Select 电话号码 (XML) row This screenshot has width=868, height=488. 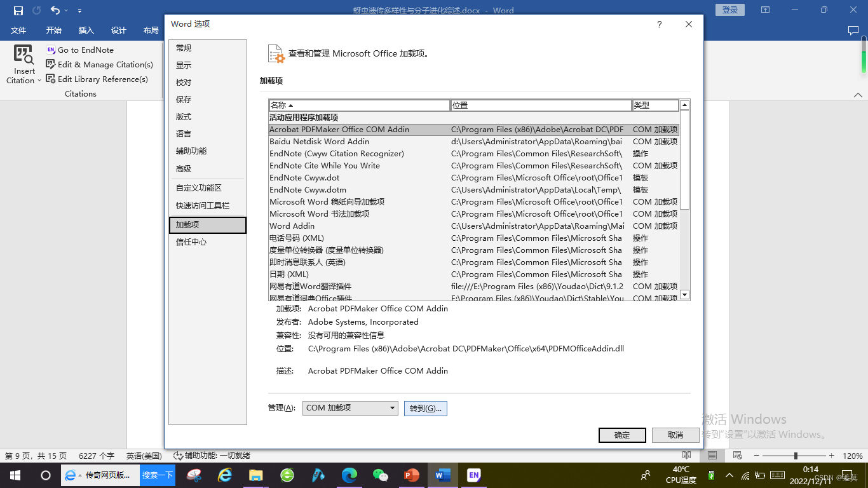[473, 238]
